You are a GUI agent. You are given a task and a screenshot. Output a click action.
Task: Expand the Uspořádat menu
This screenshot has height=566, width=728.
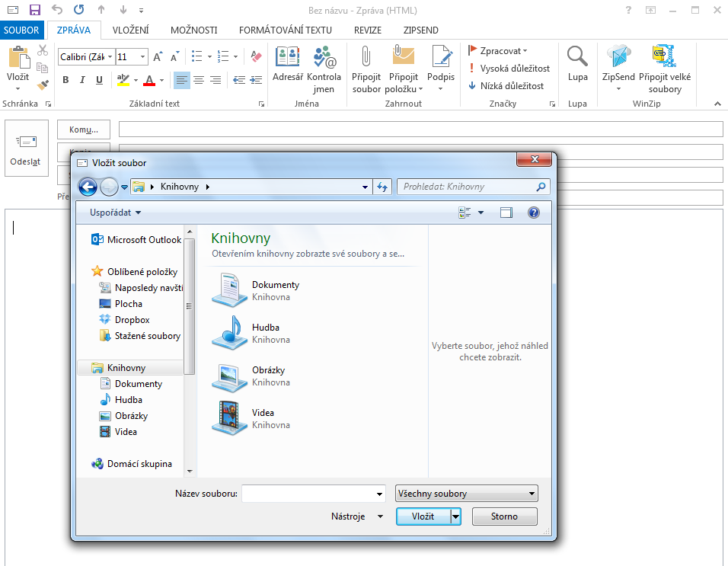click(115, 213)
